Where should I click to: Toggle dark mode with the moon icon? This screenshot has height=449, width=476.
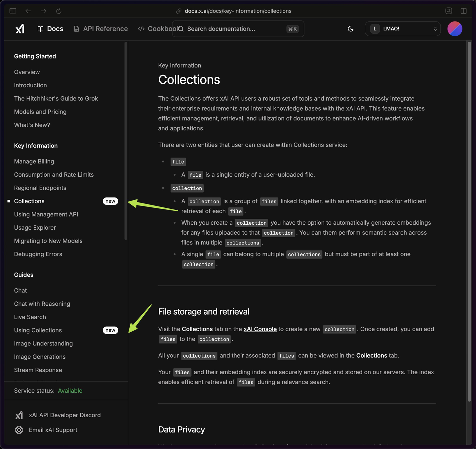tap(351, 29)
